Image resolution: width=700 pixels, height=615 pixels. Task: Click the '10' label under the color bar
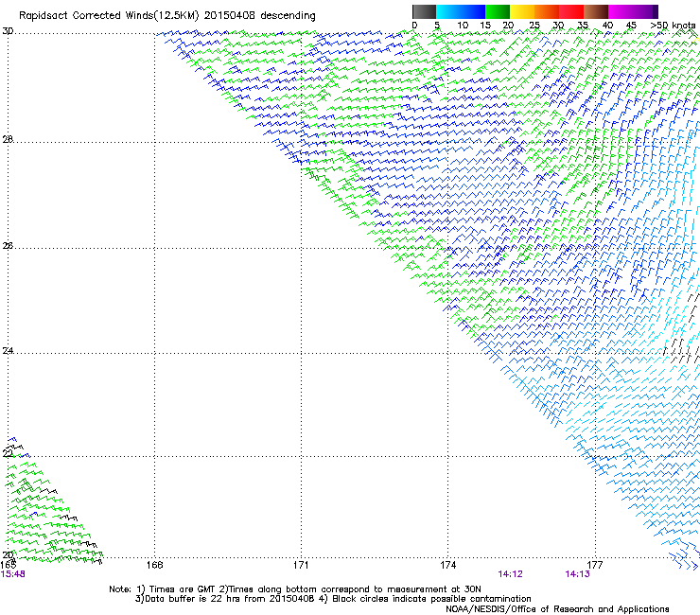point(463,25)
